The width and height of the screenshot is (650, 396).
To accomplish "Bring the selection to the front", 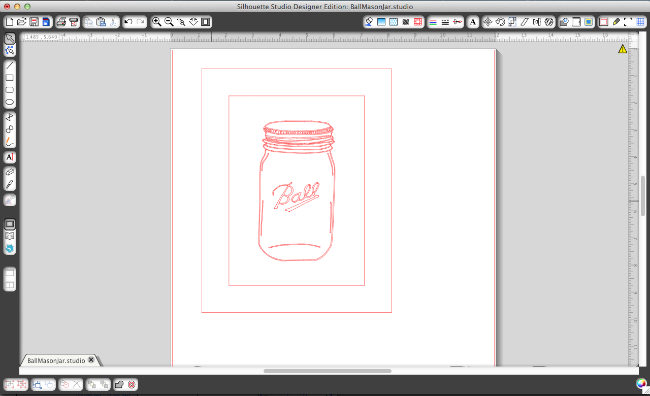I will click(92, 385).
